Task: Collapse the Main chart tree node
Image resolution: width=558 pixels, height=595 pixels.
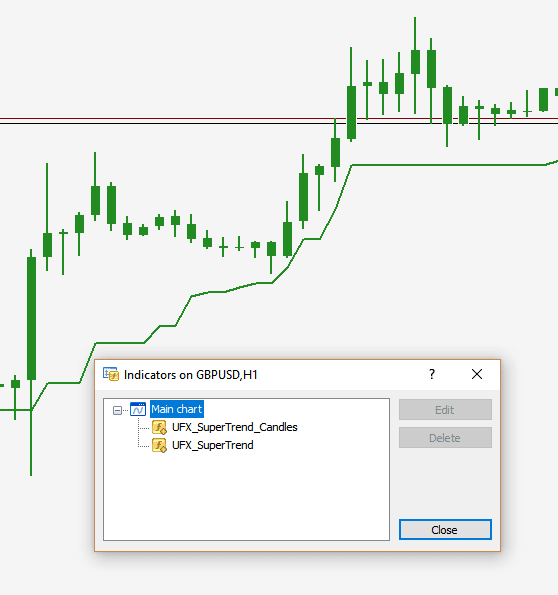Action: point(117,410)
